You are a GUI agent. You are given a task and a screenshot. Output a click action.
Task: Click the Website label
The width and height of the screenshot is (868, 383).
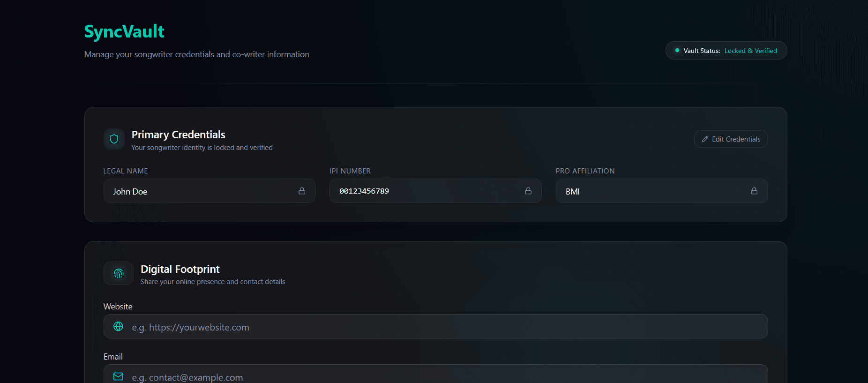[118, 307]
